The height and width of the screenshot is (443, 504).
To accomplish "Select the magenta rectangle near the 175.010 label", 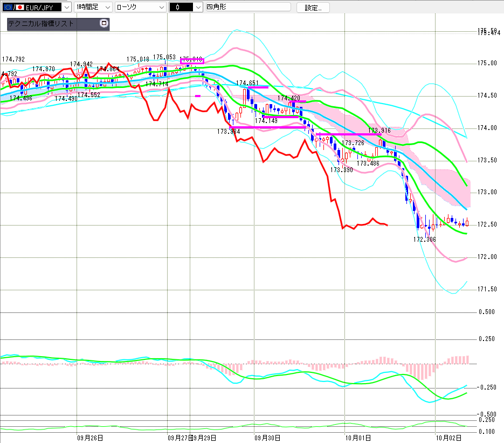I will tap(192, 61).
